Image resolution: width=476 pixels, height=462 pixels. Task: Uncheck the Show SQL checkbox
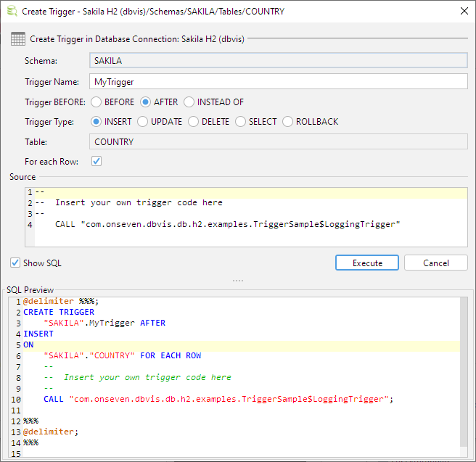pyautogui.click(x=15, y=263)
